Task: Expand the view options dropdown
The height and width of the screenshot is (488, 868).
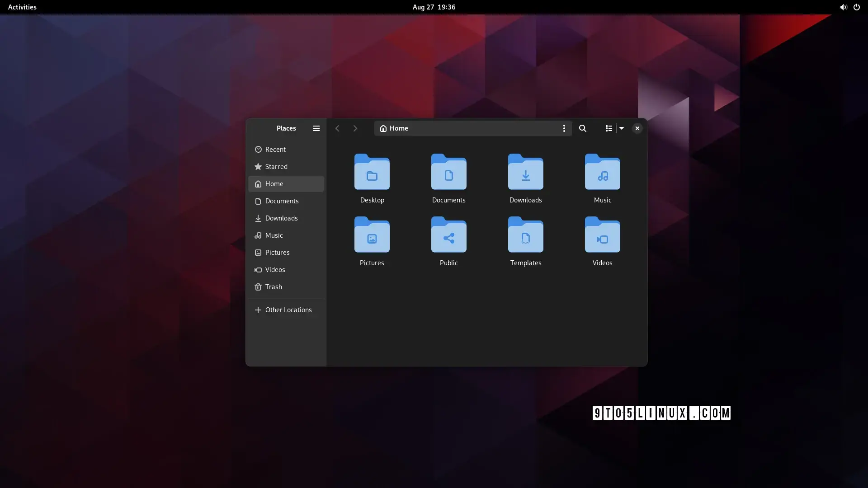Action: (621, 128)
